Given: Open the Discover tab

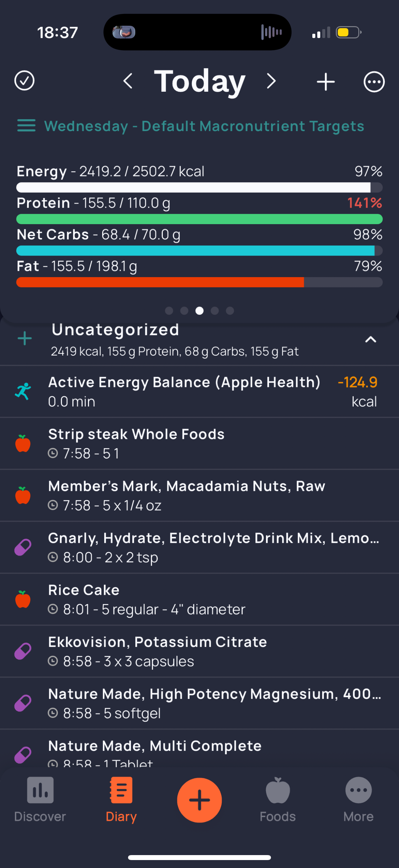Looking at the screenshot, I should click(40, 799).
